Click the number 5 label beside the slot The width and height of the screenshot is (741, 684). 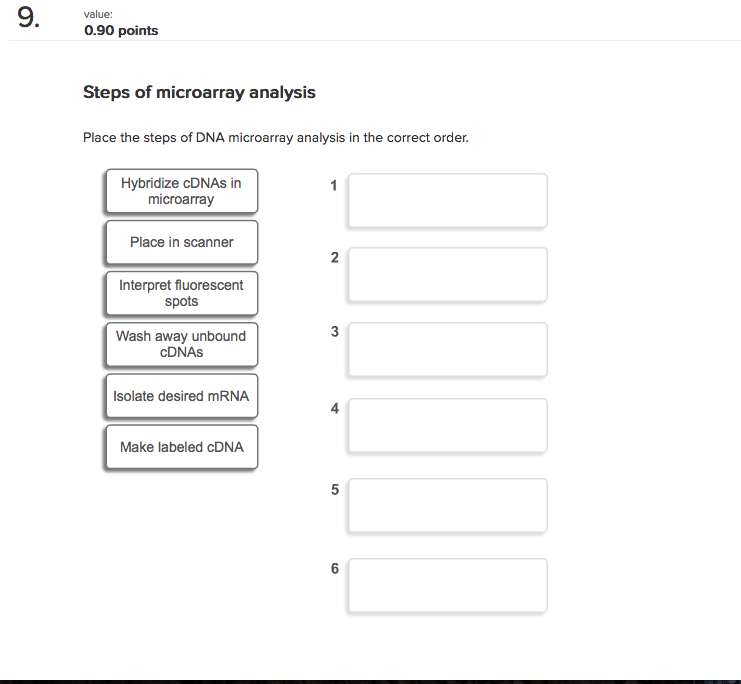point(335,490)
